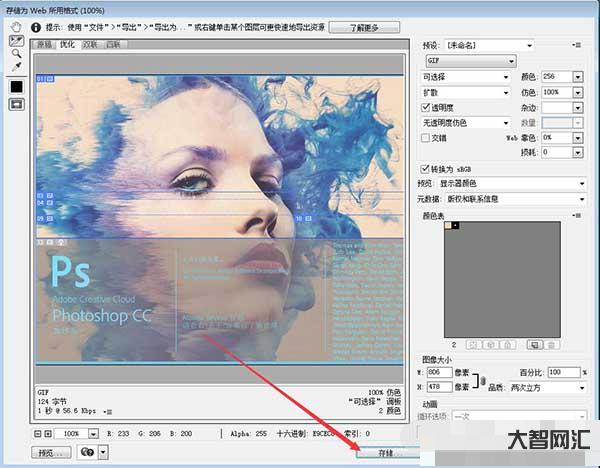Viewport: 600px width, 468px height.
Task: Click the 颜色 256 value field
Action: pos(557,77)
